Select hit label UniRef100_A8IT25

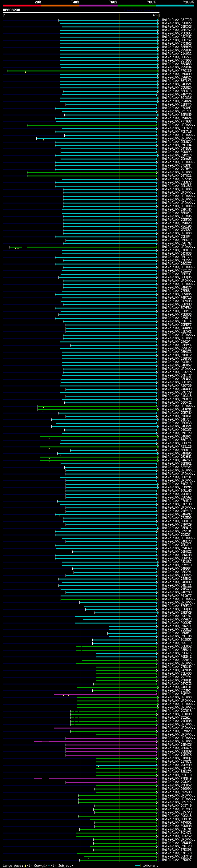[x=177, y=20]
